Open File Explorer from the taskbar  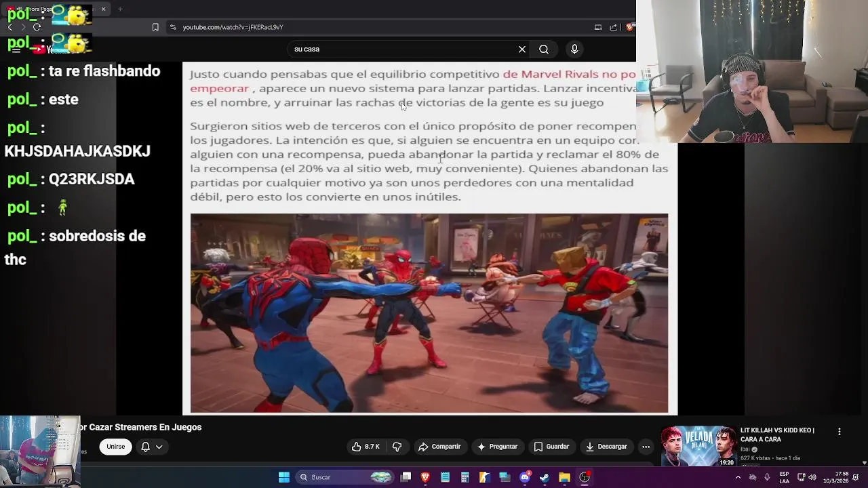tap(564, 477)
